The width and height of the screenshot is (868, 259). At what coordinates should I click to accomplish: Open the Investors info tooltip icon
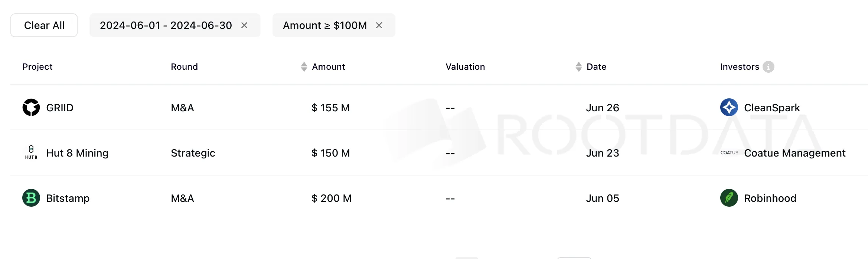(768, 67)
